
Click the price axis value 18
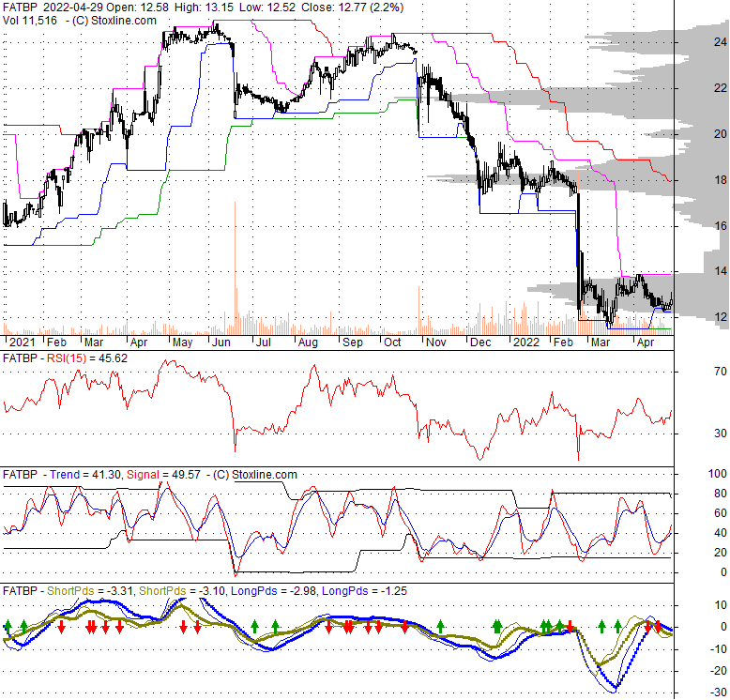pos(721,179)
